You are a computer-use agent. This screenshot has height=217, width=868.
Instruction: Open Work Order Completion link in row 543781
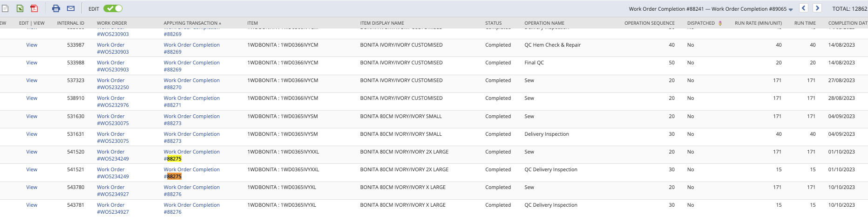(x=191, y=209)
